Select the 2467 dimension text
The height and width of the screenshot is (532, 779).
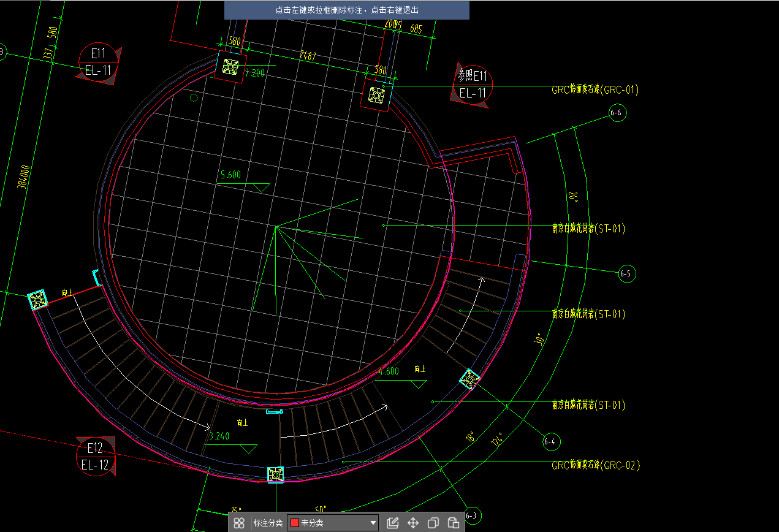coord(308,56)
